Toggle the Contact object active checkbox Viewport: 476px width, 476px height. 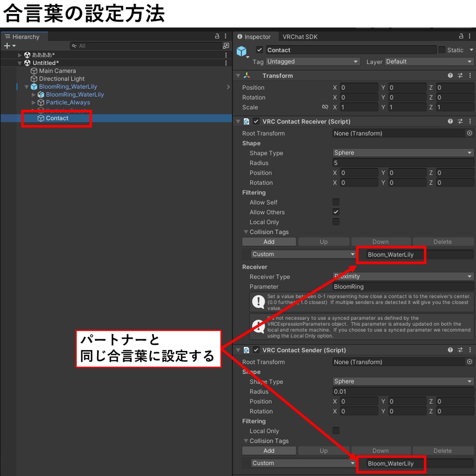[259, 50]
